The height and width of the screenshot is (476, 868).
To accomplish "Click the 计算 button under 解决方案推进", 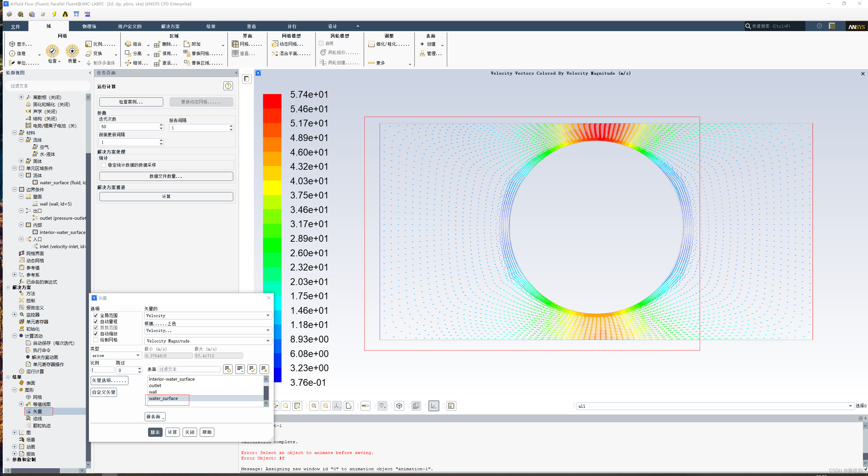I will click(166, 196).
